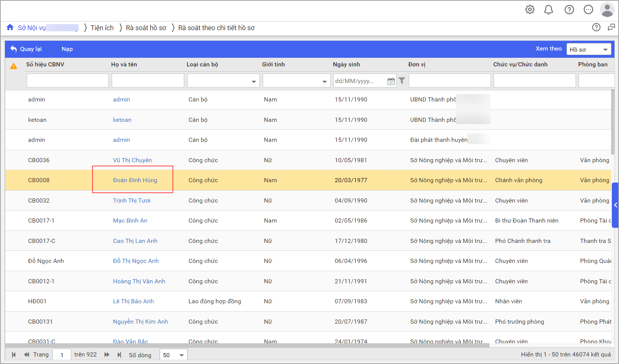Open the Xem theo Hồ sơ dropdown
Image resolution: width=619 pixels, height=364 pixels.
(588, 49)
